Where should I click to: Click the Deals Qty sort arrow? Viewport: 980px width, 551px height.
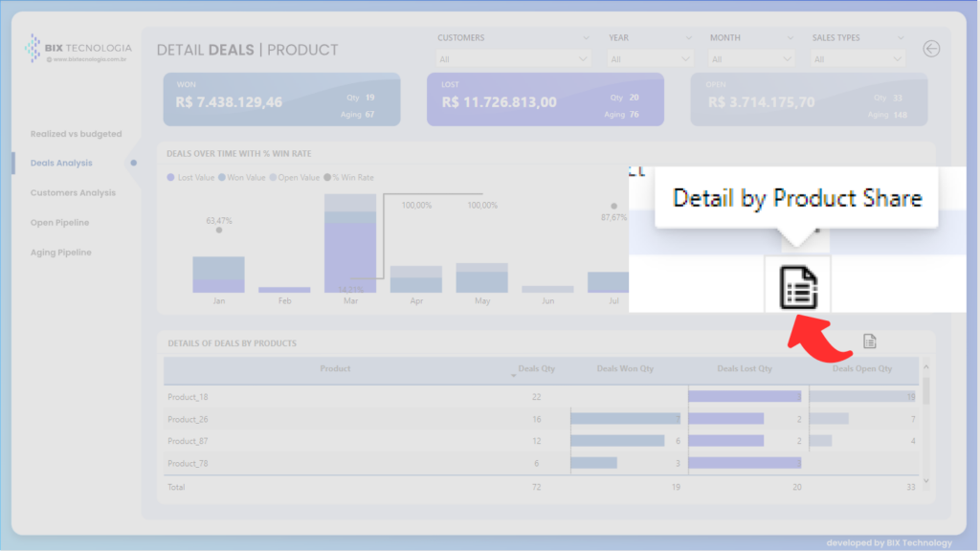pyautogui.click(x=514, y=376)
